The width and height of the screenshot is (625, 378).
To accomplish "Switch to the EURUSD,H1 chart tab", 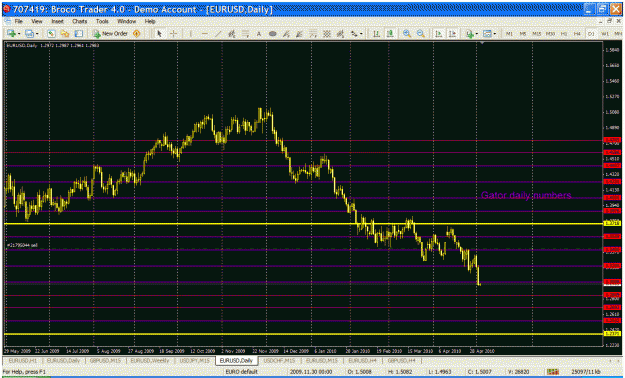I will 23,360.
